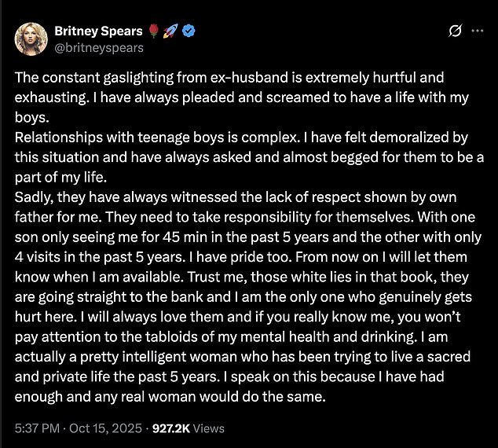Click the Britney Spears display name
Screen dimensions: 498x448
pyautogui.click(x=97, y=31)
